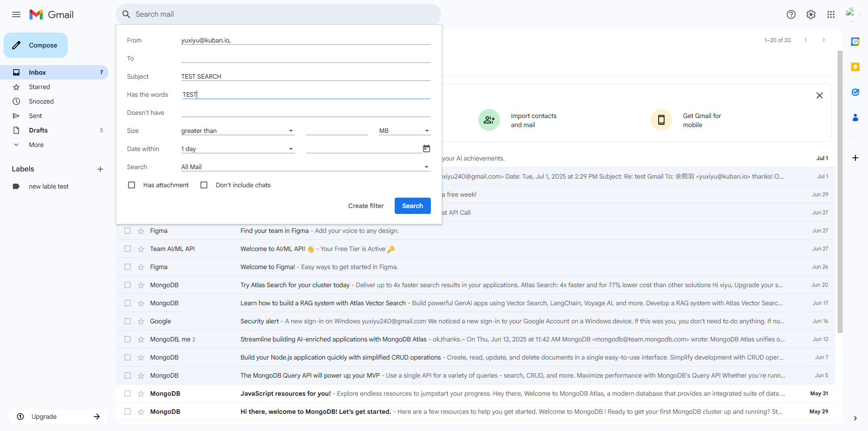Click the Search mail box
The width and height of the screenshot is (868, 431).
pyautogui.click(x=278, y=14)
